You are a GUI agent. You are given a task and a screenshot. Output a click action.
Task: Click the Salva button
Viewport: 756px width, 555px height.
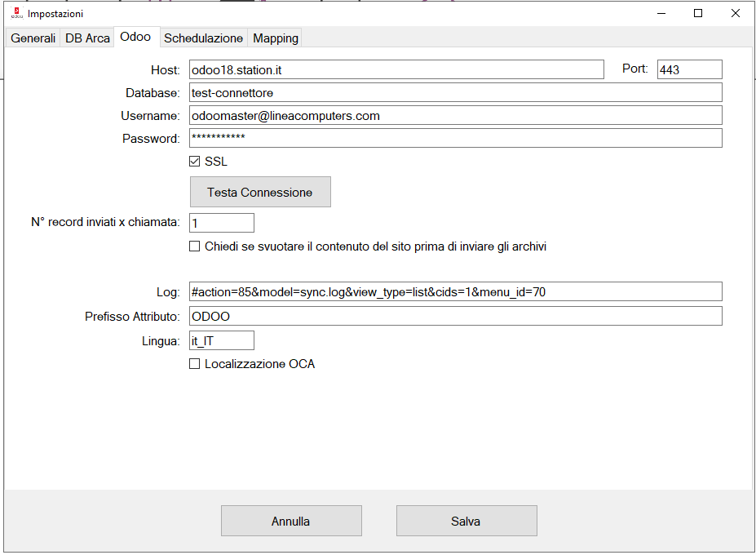tap(466, 521)
